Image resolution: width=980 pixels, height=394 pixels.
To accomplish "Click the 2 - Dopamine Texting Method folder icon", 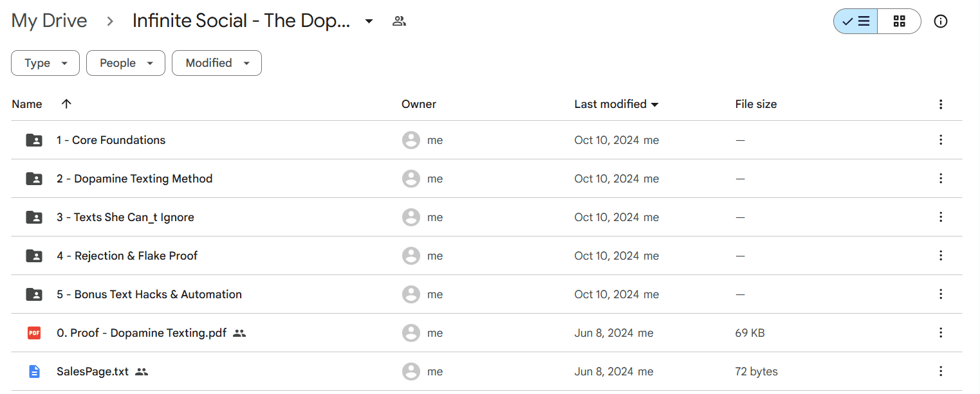I will click(34, 179).
